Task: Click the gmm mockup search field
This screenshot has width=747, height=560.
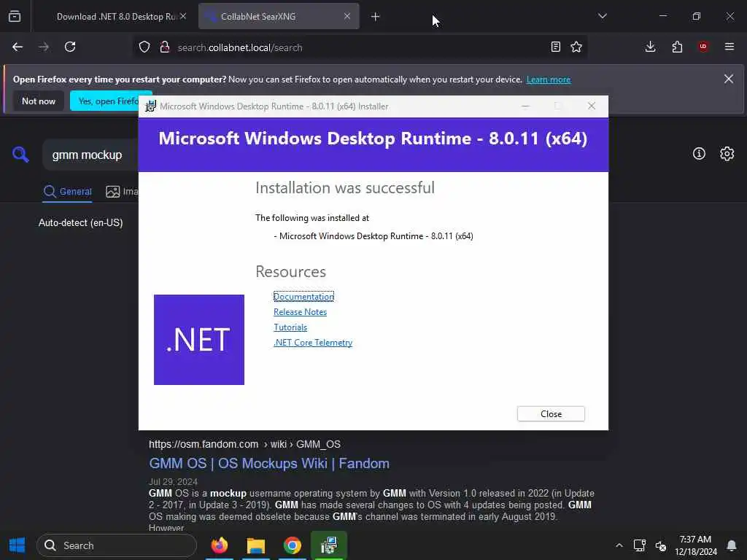Action: 90,155
